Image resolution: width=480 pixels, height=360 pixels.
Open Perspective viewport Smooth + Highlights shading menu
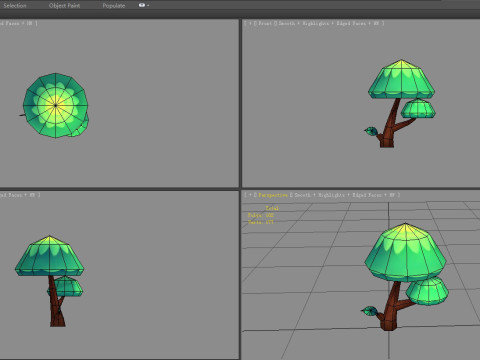320,195
